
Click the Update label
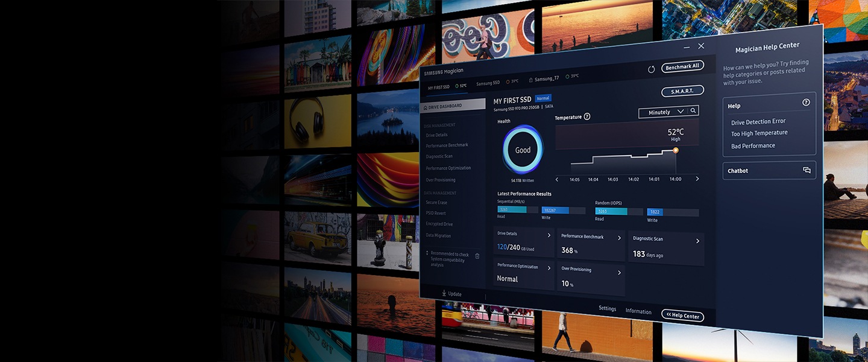coord(454,294)
